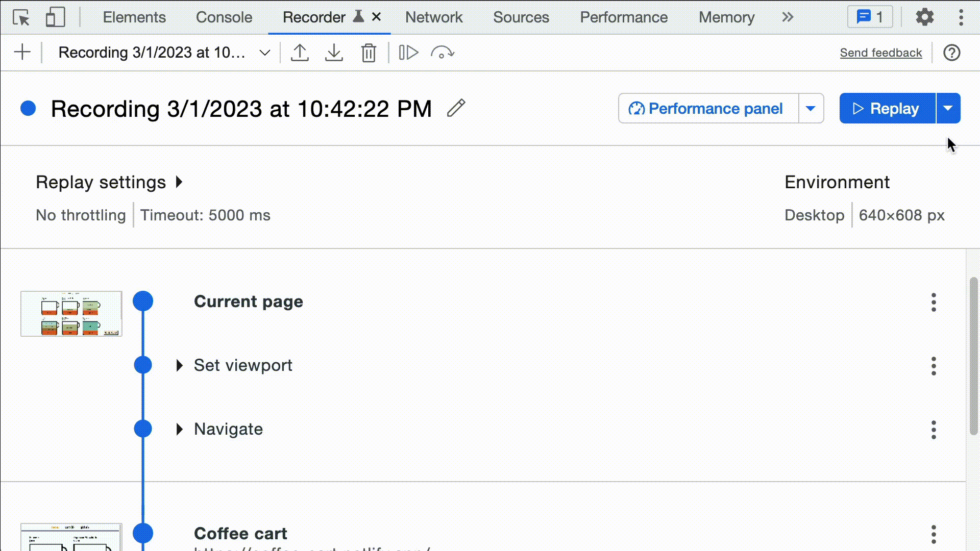Click the Current page thumbnail

70,314
